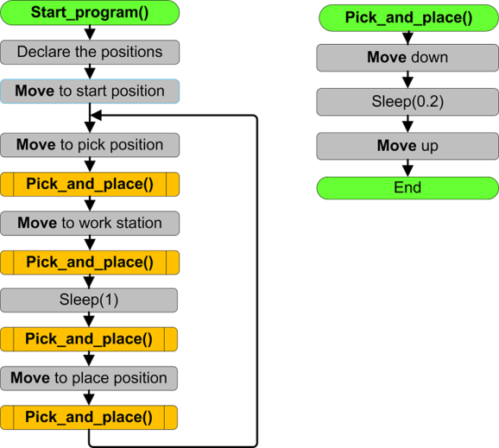Screen dimensions: 499x448
Task: Click the Start_program() green terminator
Action: click(90, 13)
